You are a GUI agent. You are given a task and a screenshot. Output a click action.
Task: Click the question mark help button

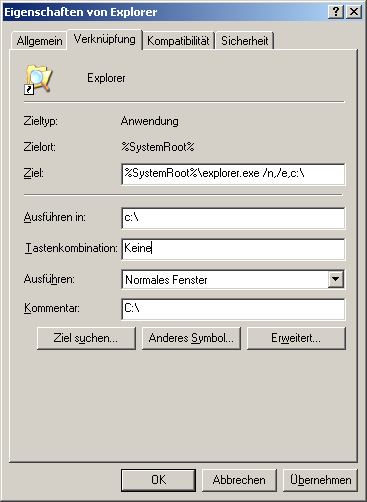click(x=336, y=12)
